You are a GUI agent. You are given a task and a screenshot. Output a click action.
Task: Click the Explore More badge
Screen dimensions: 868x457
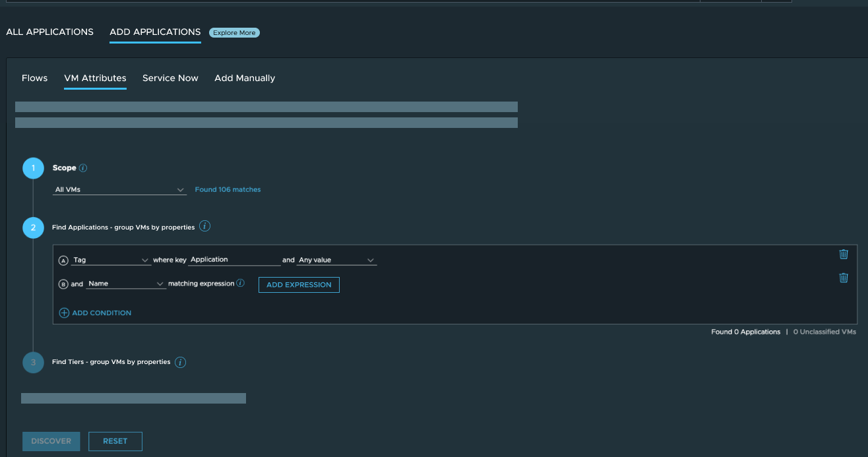[234, 32]
